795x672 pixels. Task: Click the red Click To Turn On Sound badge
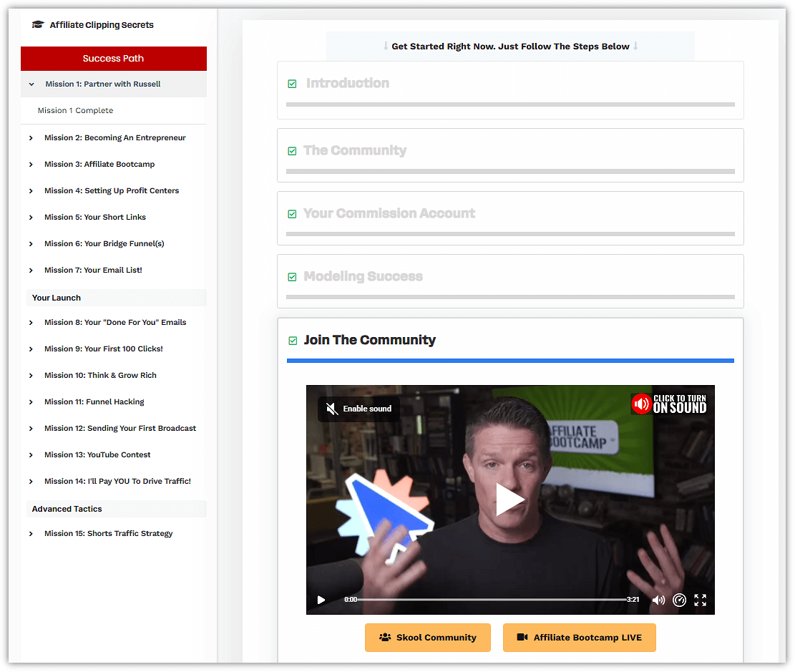tap(669, 404)
